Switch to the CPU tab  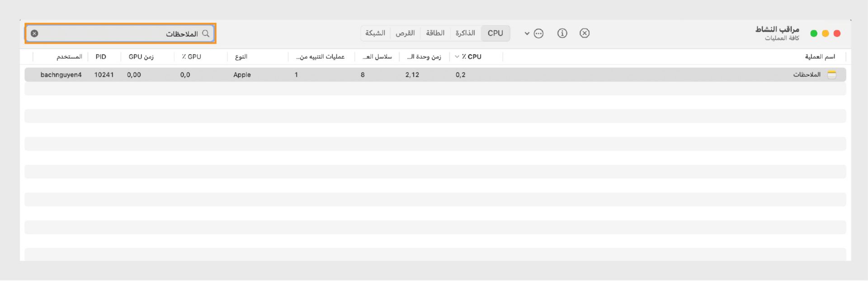pyautogui.click(x=495, y=33)
